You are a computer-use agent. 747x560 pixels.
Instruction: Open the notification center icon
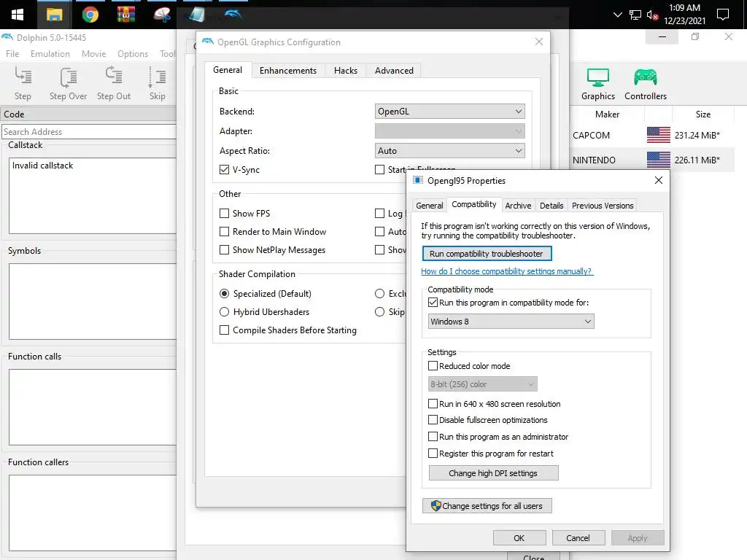coord(723,15)
